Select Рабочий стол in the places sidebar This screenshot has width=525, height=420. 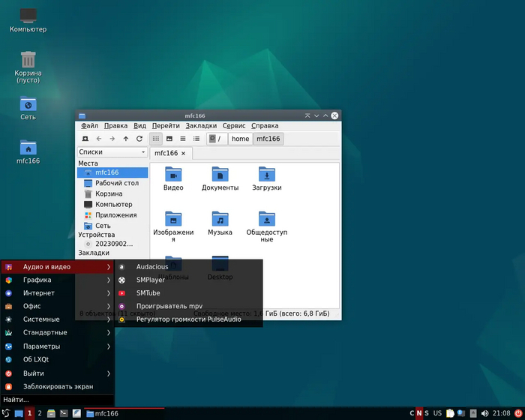tap(112, 183)
